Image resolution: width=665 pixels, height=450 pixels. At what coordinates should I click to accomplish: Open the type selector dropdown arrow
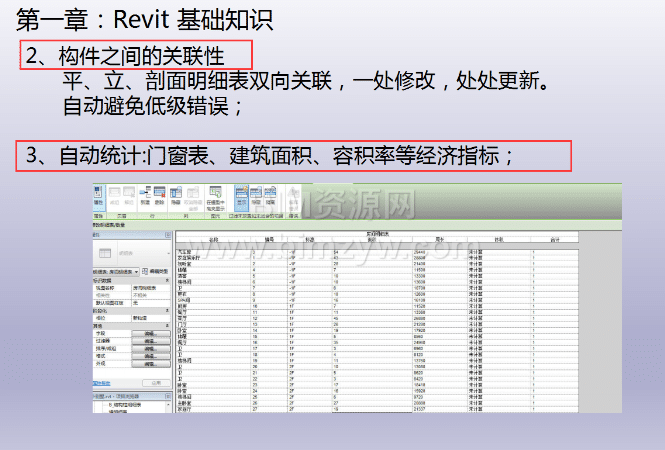pos(168,253)
